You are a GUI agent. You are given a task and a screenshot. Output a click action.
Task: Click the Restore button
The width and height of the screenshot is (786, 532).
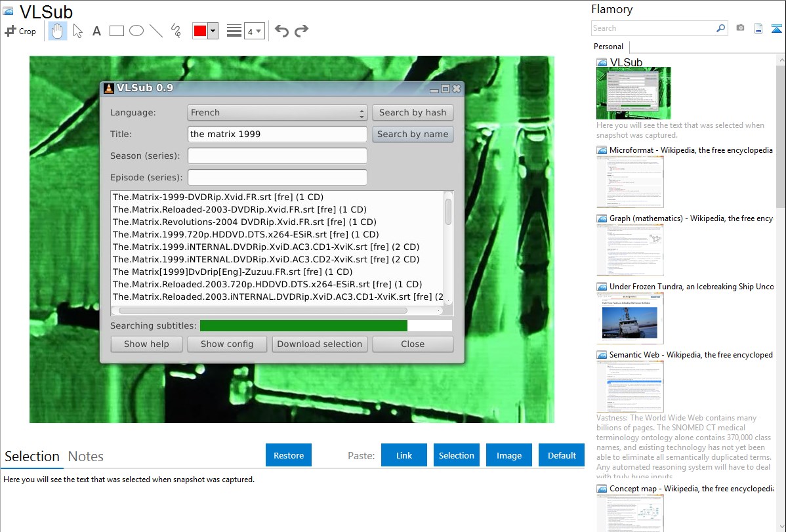pyautogui.click(x=289, y=455)
